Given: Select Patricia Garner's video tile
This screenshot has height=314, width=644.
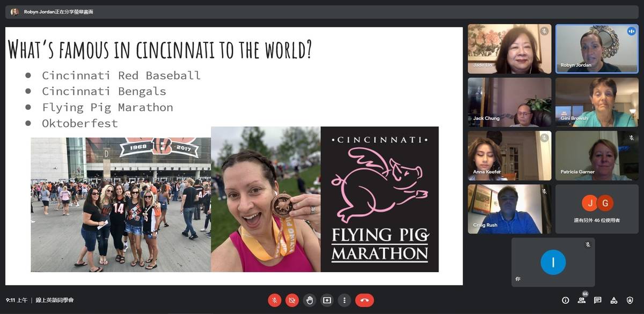Looking at the screenshot, I should [597, 156].
